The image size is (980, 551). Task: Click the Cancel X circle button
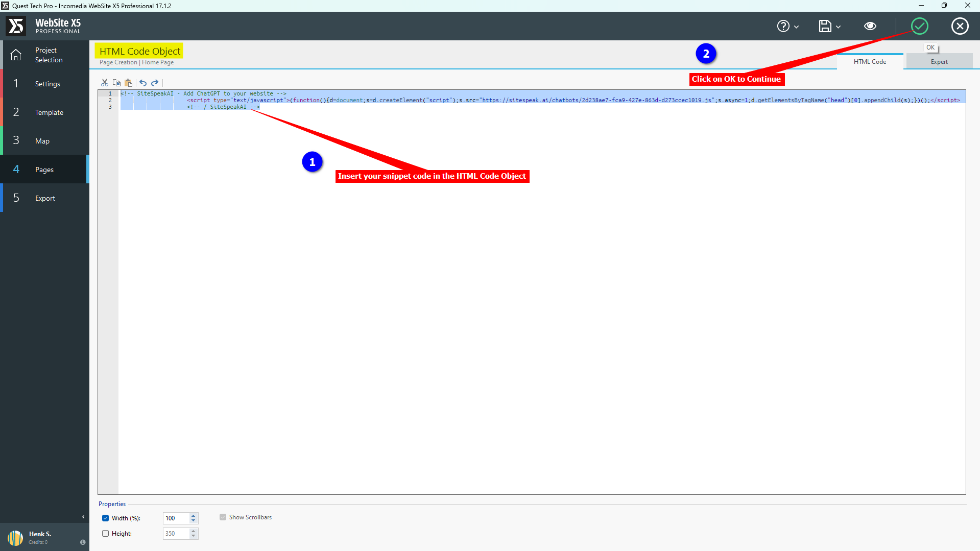click(960, 26)
